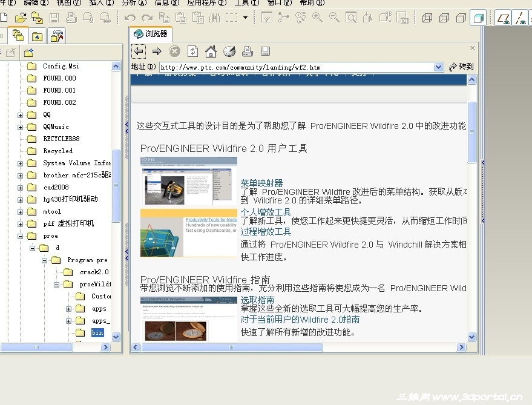Select the Config.Msi folder
Screen dimensions: 532x405
61,66
